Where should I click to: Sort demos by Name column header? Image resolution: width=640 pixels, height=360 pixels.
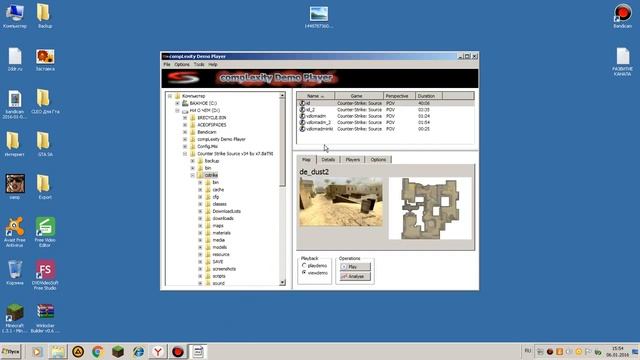[316, 96]
